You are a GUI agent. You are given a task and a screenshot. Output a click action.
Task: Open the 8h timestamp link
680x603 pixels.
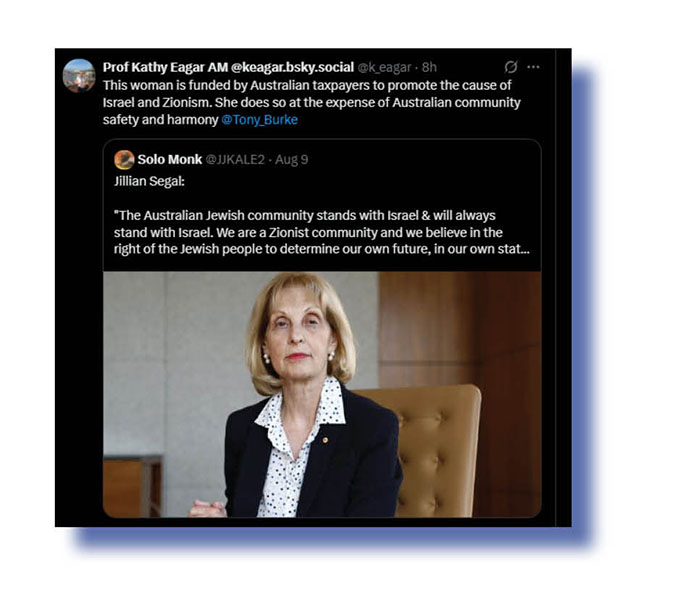[x=429, y=67]
